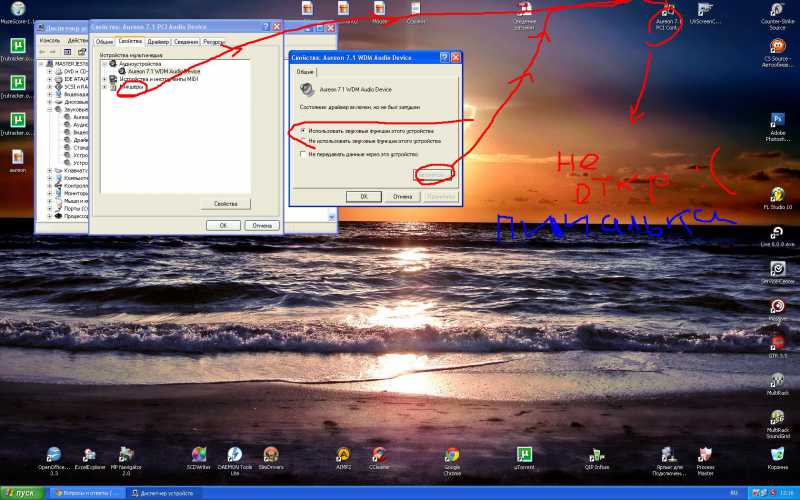Expand the MIDI devices tree node
The image size is (800, 500).
(104, 79)
